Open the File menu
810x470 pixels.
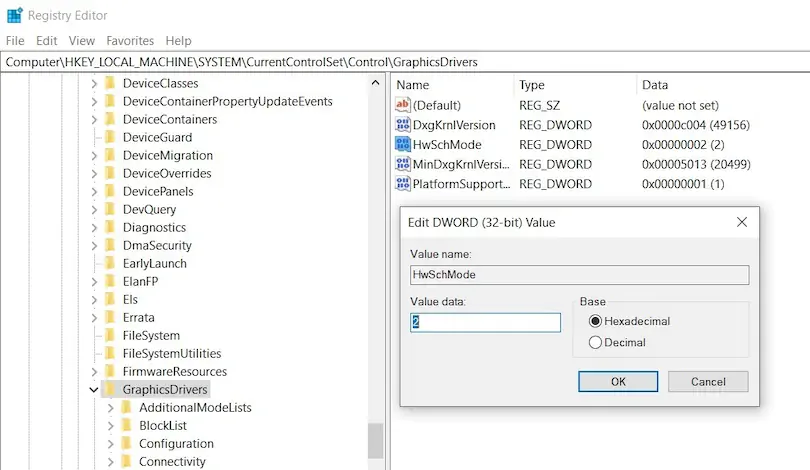pos(15,40)
